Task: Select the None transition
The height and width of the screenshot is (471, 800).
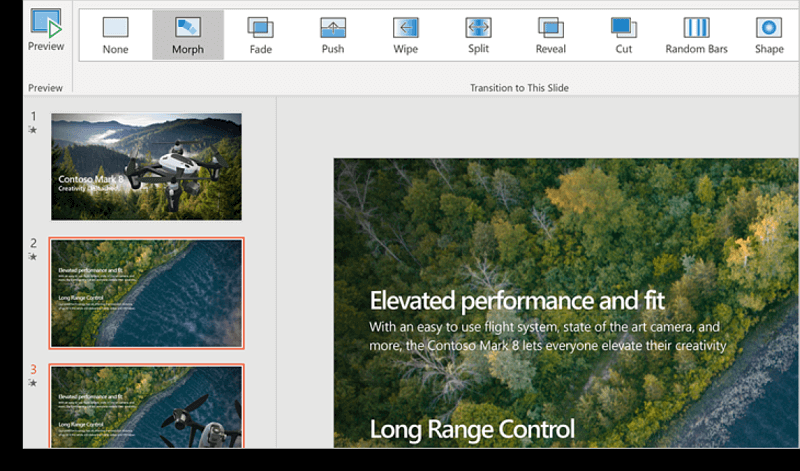Action: tap(115, 34)
